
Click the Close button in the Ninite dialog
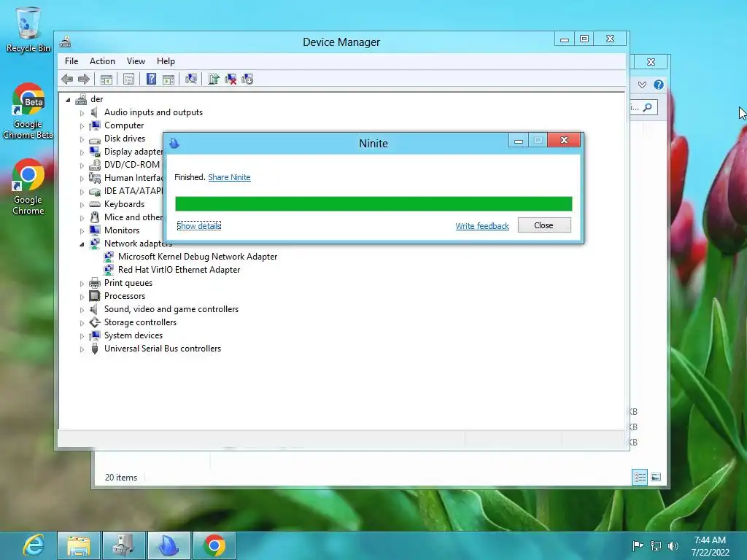544,225
